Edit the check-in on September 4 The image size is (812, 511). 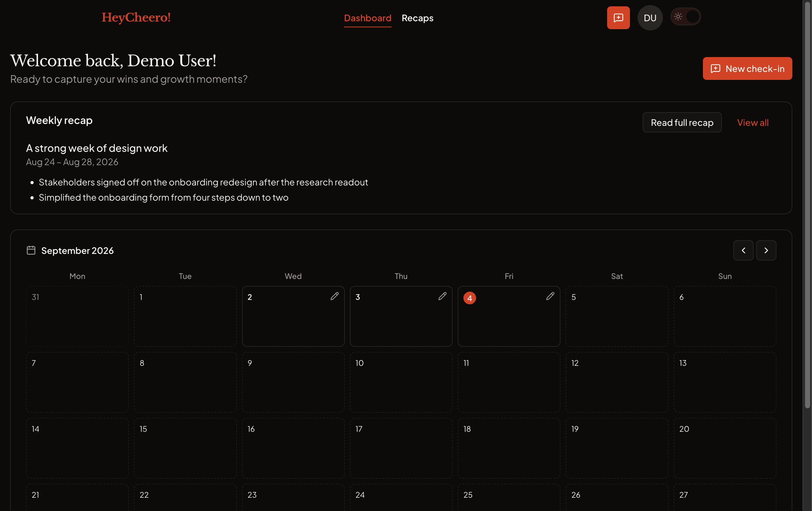550,296
